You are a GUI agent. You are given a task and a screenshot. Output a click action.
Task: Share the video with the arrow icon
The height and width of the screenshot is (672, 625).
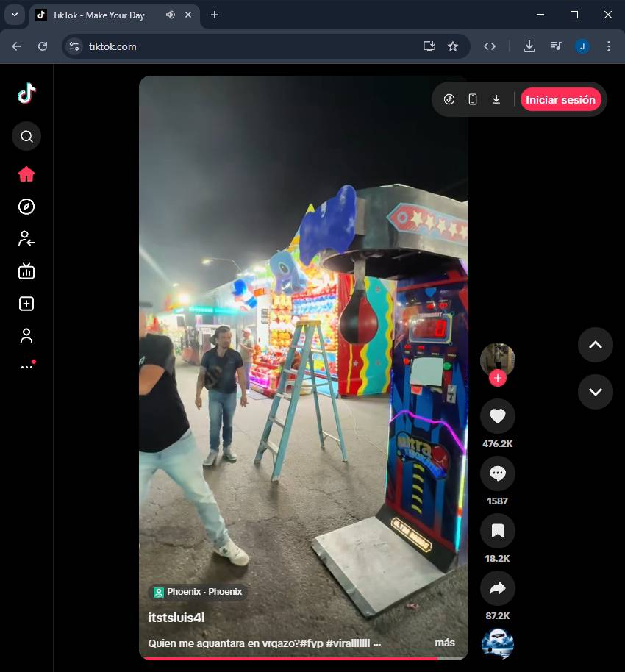[x=497, y=588]
